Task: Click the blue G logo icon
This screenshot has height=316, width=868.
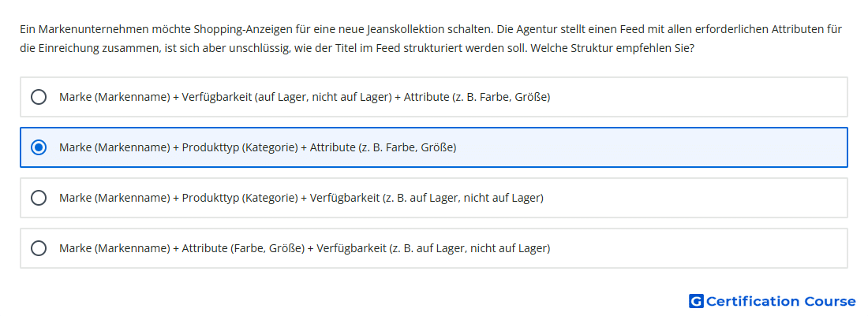Action: pos(696,301)
